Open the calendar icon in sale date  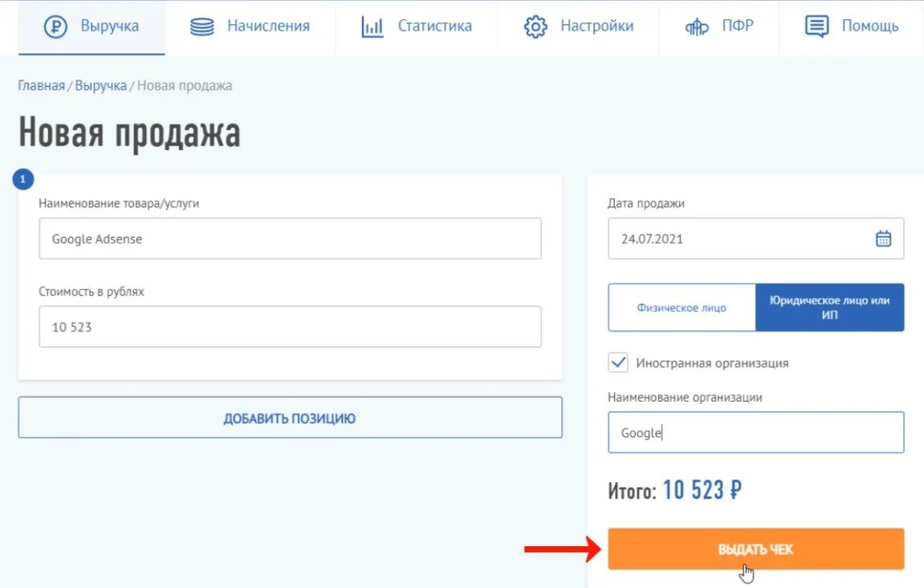(x=883, y=239)
